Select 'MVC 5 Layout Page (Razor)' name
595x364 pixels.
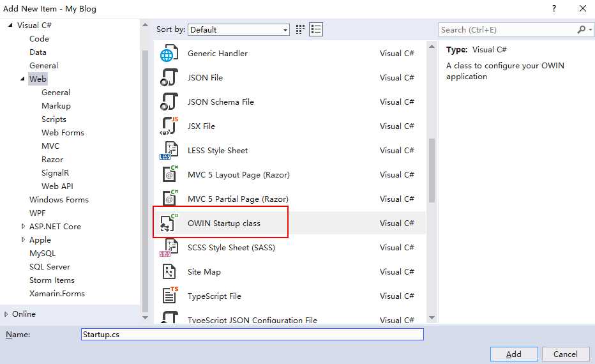click(x=239, y=174)
